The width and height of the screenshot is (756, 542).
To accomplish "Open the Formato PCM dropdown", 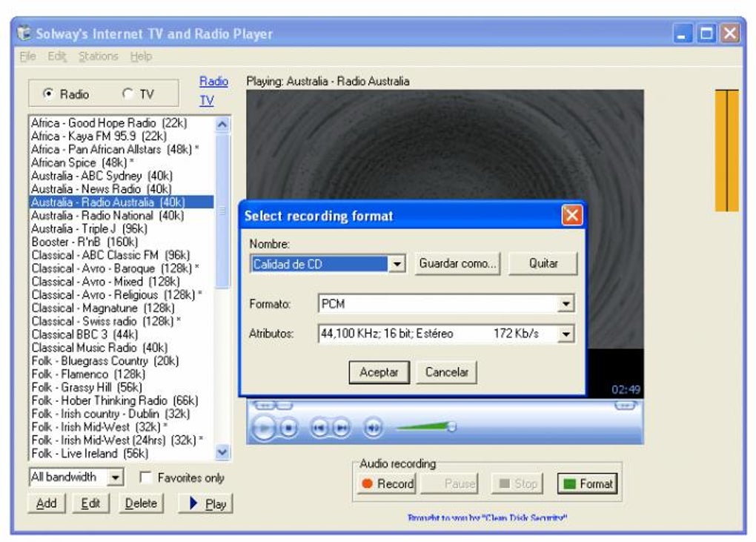I will [566, 304].
